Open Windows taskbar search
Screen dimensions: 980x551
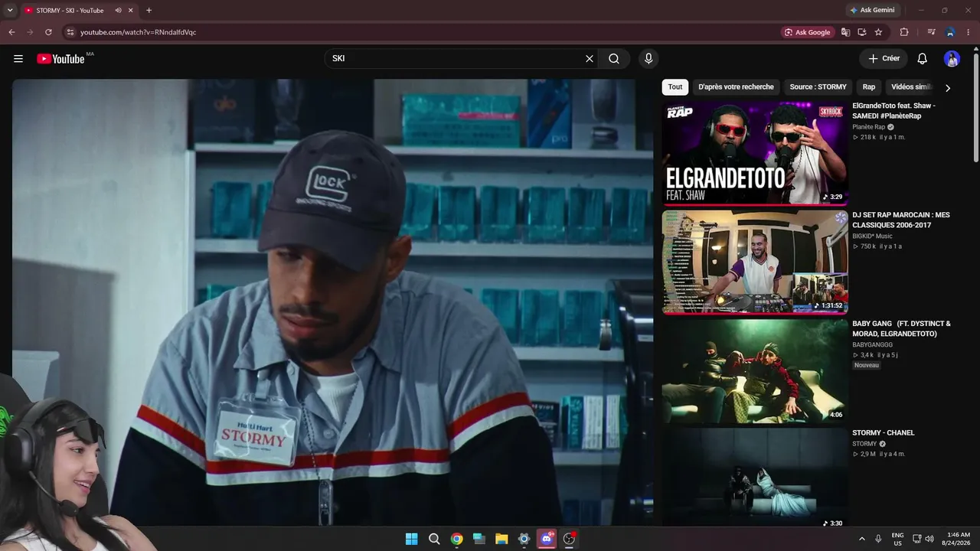tap(434, 539)
